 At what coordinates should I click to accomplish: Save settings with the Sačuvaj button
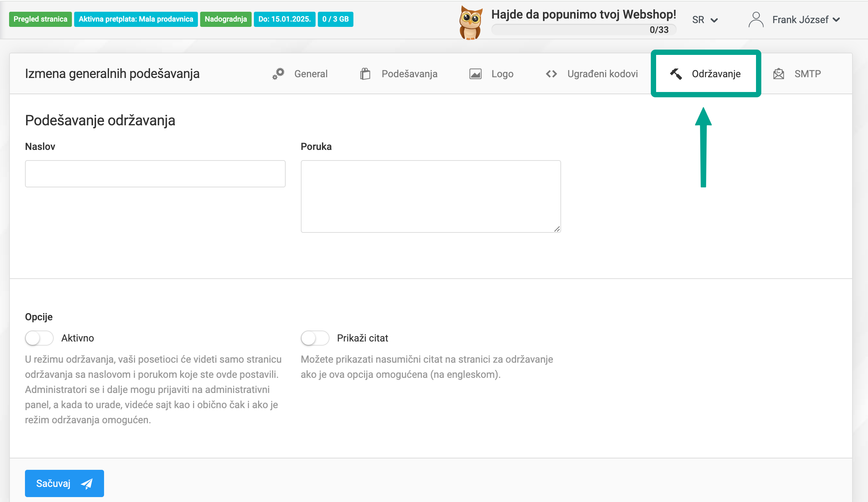64,483
